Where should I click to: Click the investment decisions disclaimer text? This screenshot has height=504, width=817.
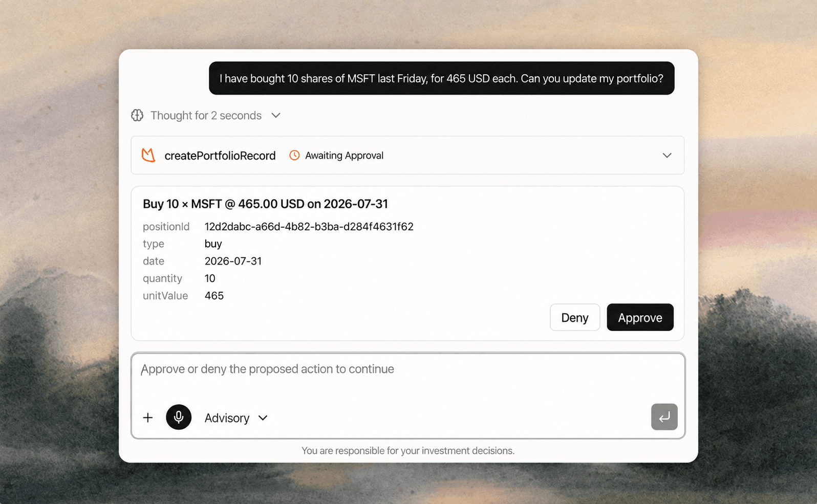(408, 451)
